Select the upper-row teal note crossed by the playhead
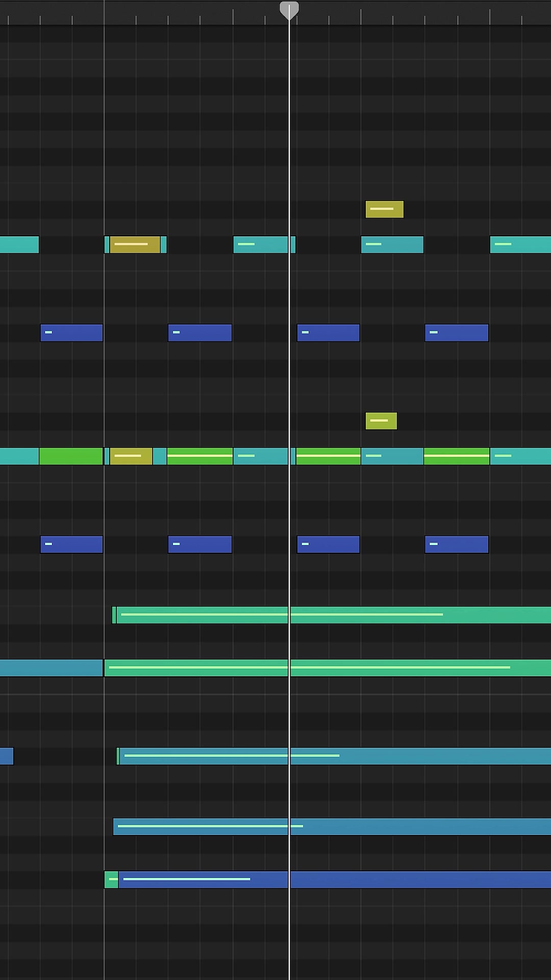The width and height of the screenshot is (551, 980). 264,245
